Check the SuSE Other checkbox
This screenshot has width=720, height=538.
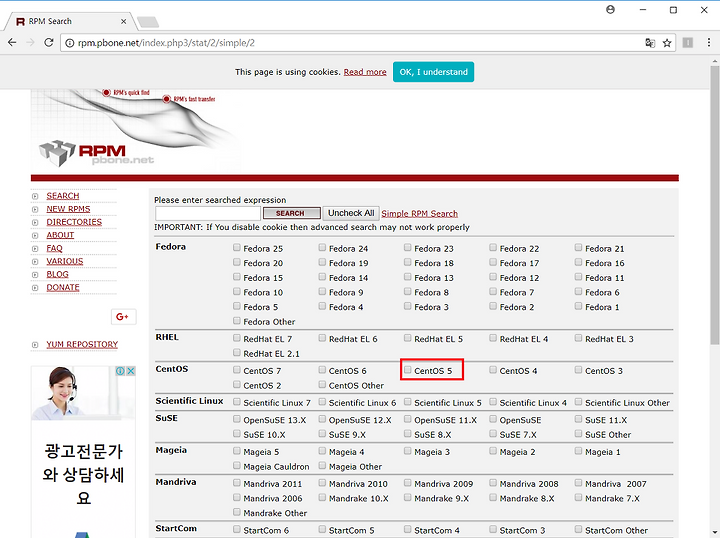(578, 433)
